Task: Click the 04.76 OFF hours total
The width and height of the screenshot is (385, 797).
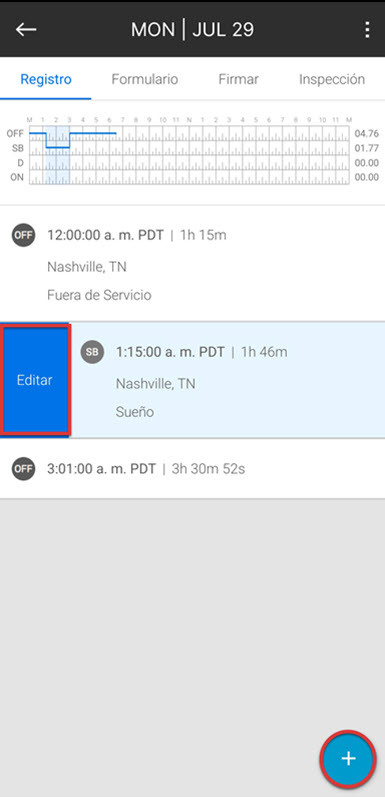Action: [366, 134]
